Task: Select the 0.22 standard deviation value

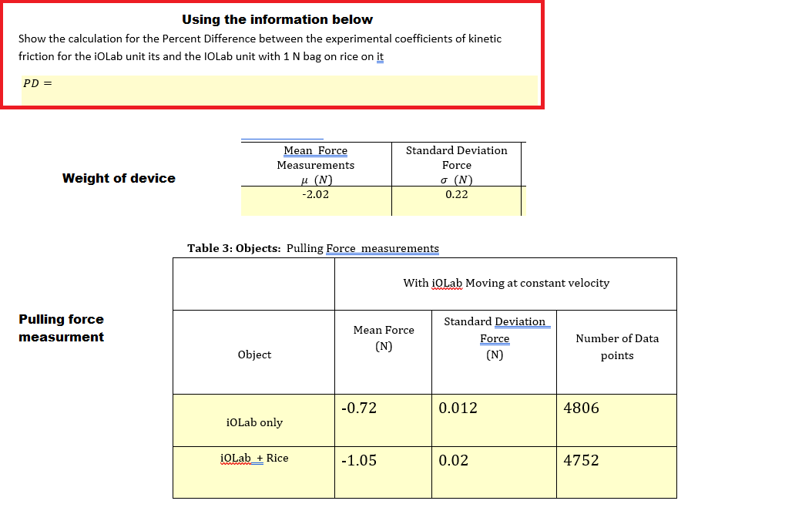Action: click(457, 194)
